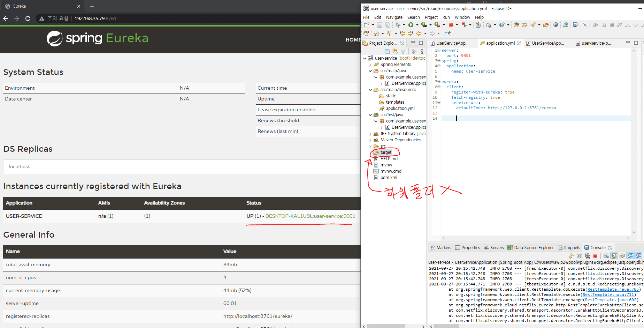This screenshot has height=328, width=644.
Task: Terminate the running app from the Console toolbar
Action: 595,256
